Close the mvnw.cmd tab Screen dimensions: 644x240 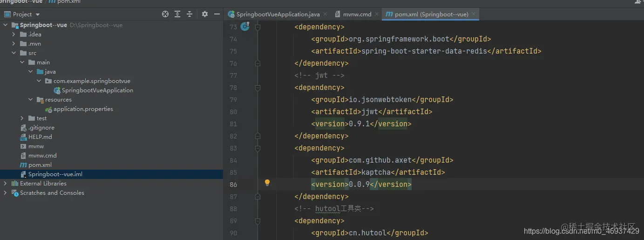pos(376,14)
